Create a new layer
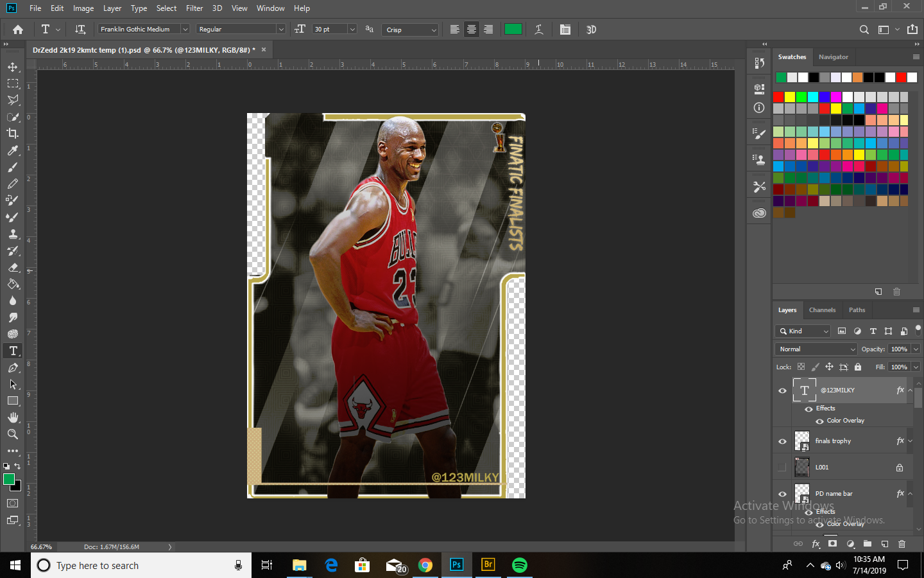 pyautogui.click(x=885, y=544)
